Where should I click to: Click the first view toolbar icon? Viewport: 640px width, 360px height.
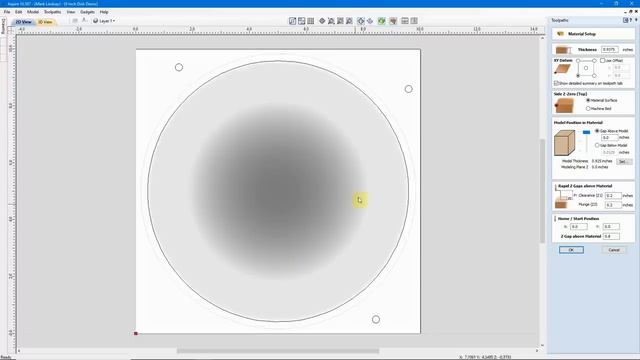[293, 21]
